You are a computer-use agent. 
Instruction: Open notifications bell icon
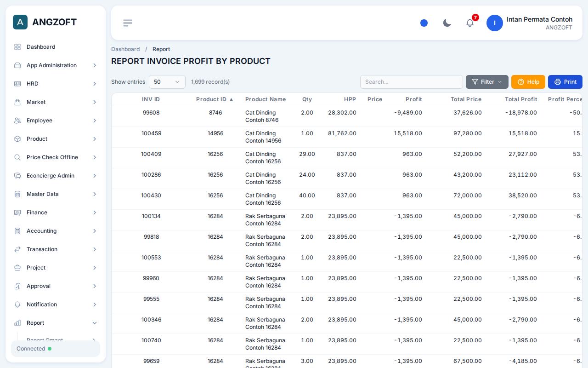point(470,23)
